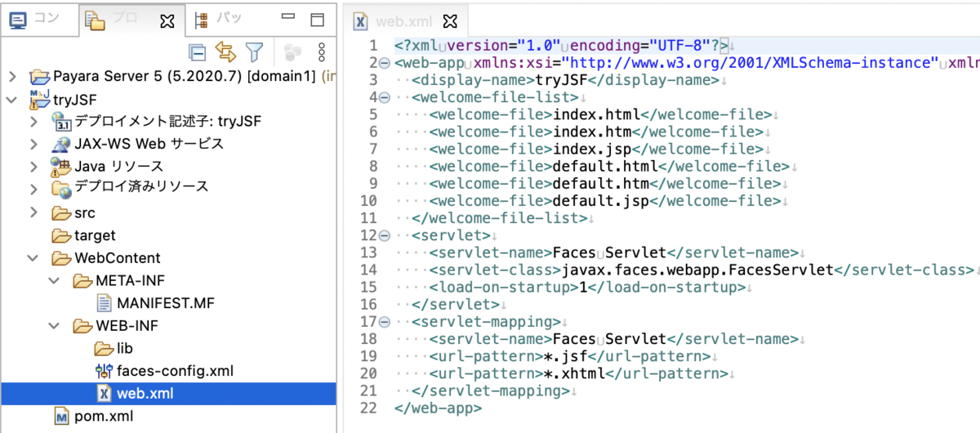Minimize the explorer view panel
The width and height of the screenshot is (980, 433).
(287, 18)
